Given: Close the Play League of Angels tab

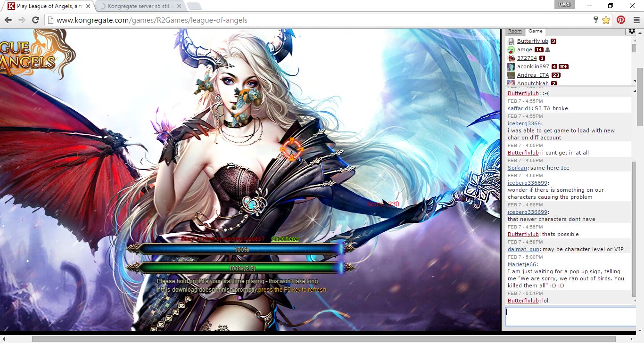Looking at the screenshot, I should pyautogui.click(x=88, y=7).
